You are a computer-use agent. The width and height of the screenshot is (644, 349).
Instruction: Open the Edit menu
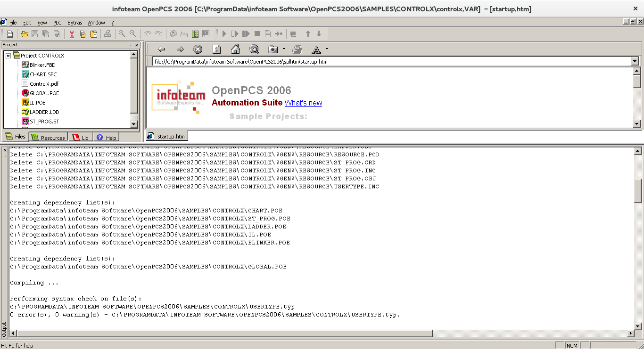pos(27,23)
